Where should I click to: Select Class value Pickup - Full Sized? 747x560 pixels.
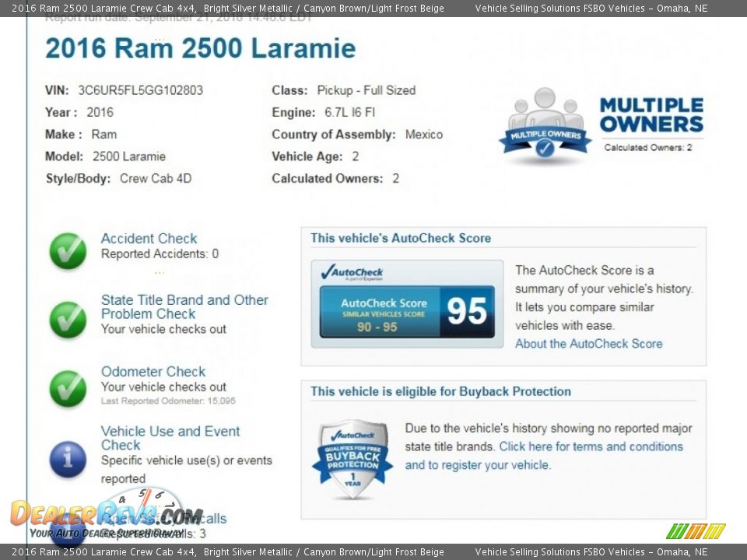(366, 90)
